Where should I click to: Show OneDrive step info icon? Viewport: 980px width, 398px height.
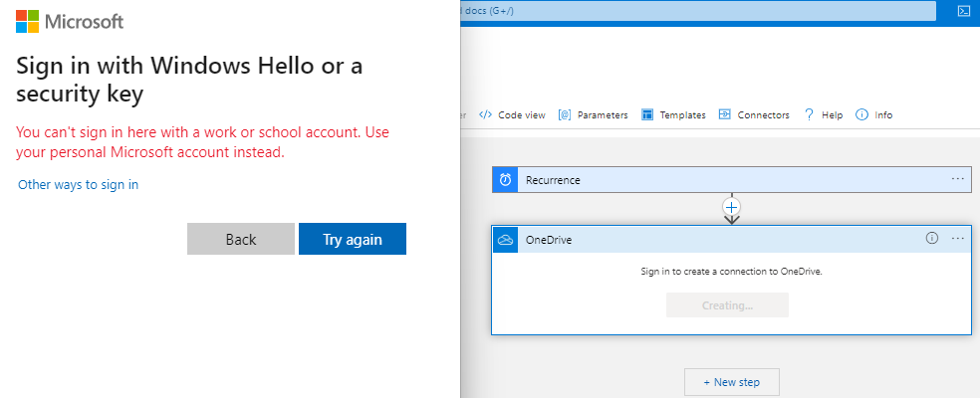point(932,238)
